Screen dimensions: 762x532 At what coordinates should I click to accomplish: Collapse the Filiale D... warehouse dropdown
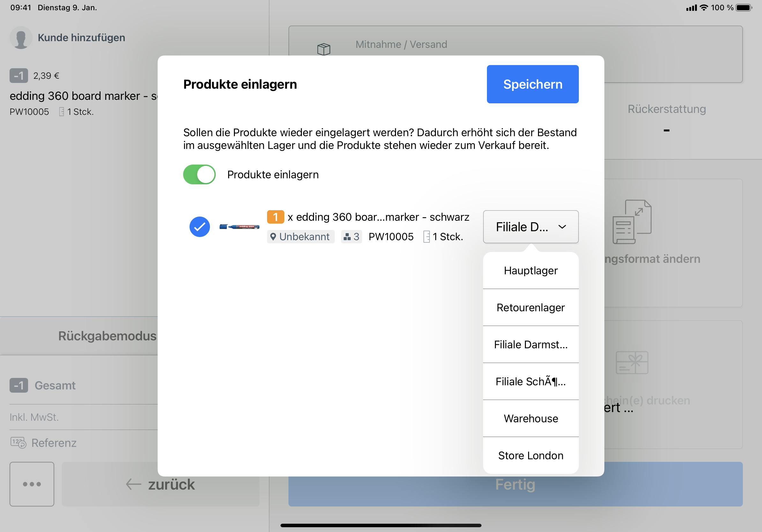click(530, 227)
